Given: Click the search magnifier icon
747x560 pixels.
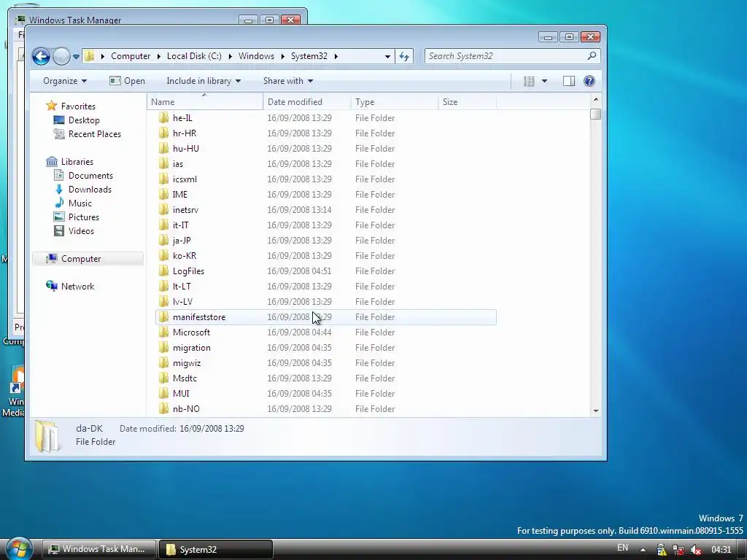Looking at the screenshot, I should pyautogui.click(x=592, y=55).
